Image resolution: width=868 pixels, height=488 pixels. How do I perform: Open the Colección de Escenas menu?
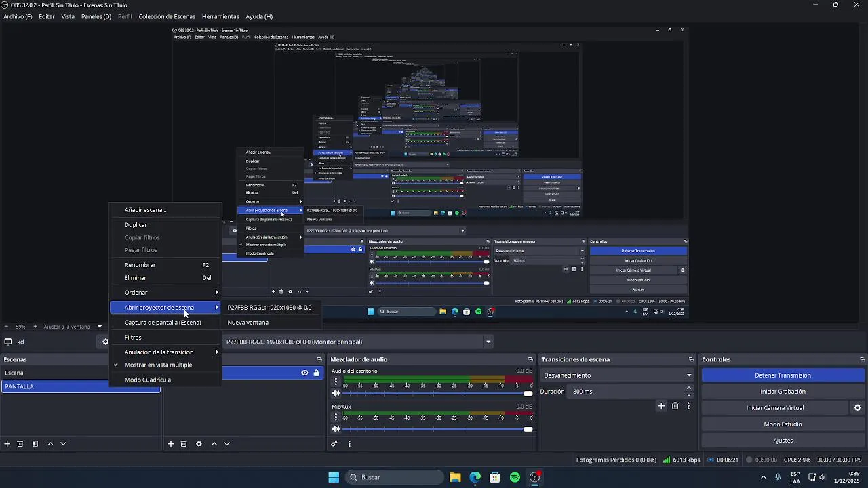tap(167, 16)
